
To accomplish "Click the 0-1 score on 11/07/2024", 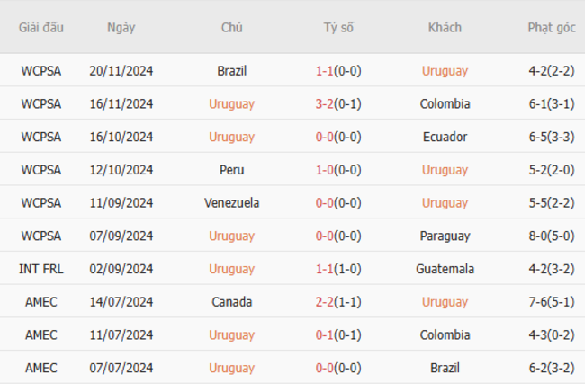I will (324, 335).
